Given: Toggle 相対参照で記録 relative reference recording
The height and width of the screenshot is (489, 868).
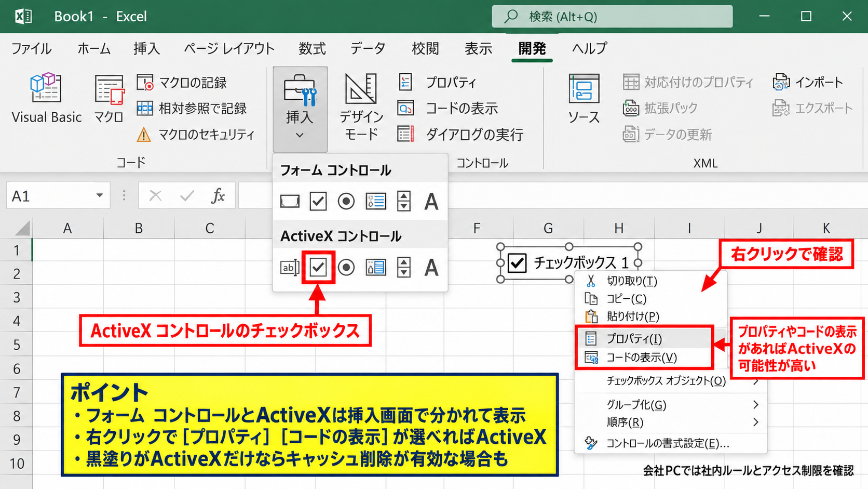Looking at the screenshot, I should click(x=192, y=108).
